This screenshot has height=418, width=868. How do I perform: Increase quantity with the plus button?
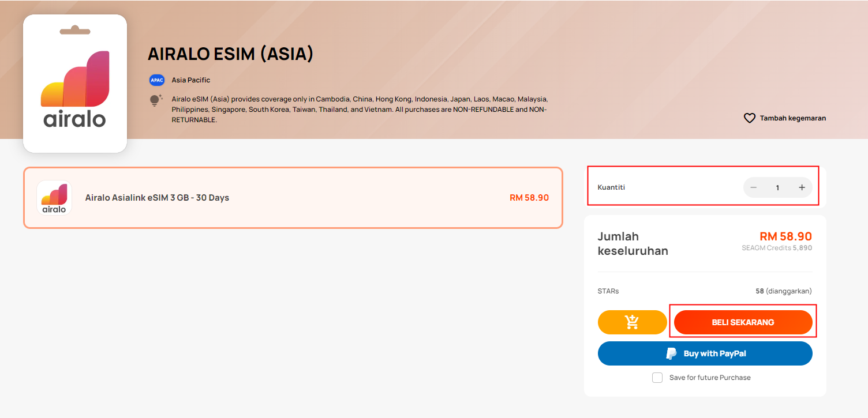pyautogui.click(x=802, y=187)
